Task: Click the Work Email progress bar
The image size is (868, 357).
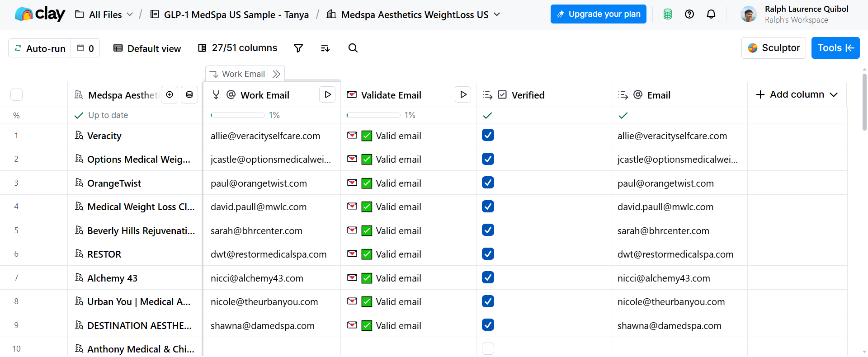Action: pos(238,115)
